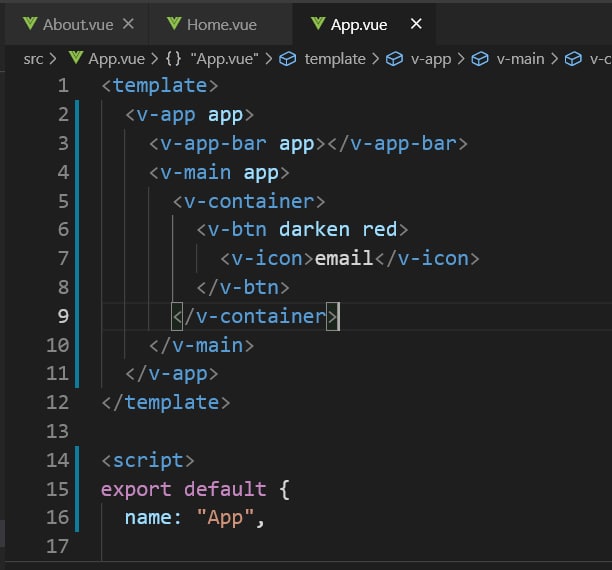Viewport: 612px width, 570px height.
Task: Click the 'darken' attribute on v-btn
Action: [x=314, y=229]
